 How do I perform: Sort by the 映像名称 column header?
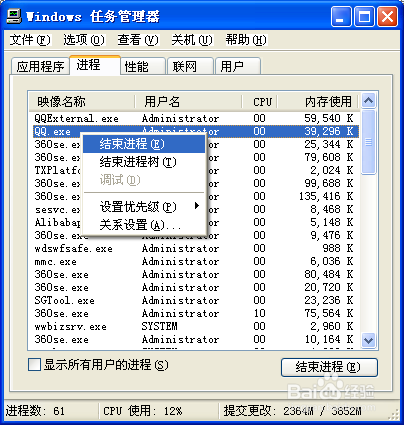82,101
